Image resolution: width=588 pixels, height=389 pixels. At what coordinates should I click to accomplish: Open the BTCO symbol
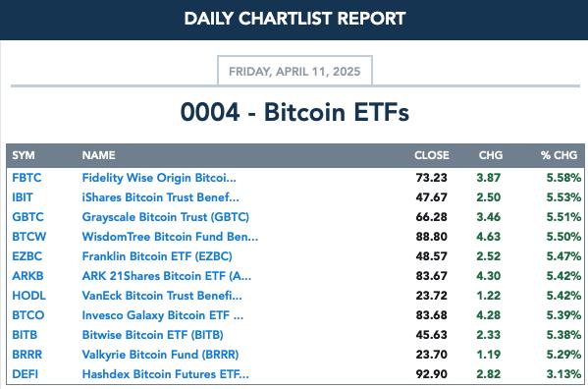(x=28, y=315)
